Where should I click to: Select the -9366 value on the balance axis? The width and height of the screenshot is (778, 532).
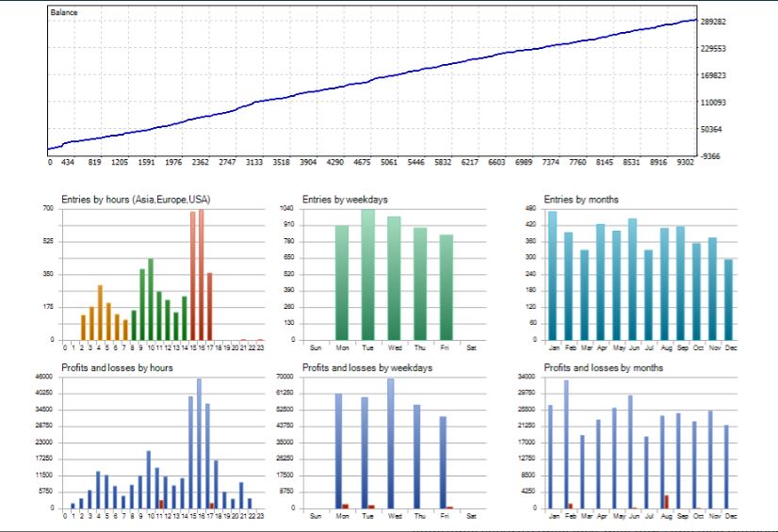710,156
